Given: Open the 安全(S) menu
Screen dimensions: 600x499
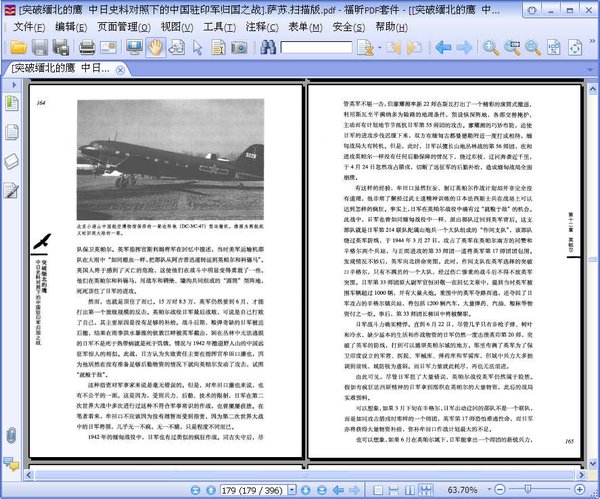Looking at the screenshot, I should (349, 27).
